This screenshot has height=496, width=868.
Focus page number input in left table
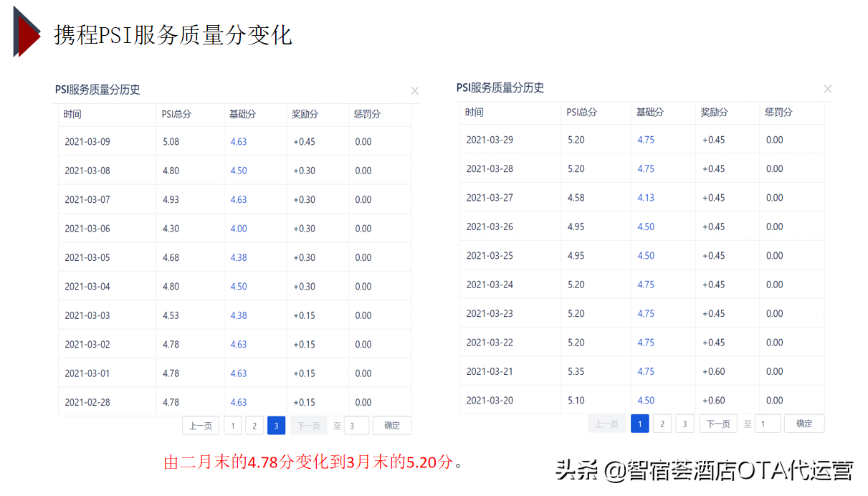[356, 426]
